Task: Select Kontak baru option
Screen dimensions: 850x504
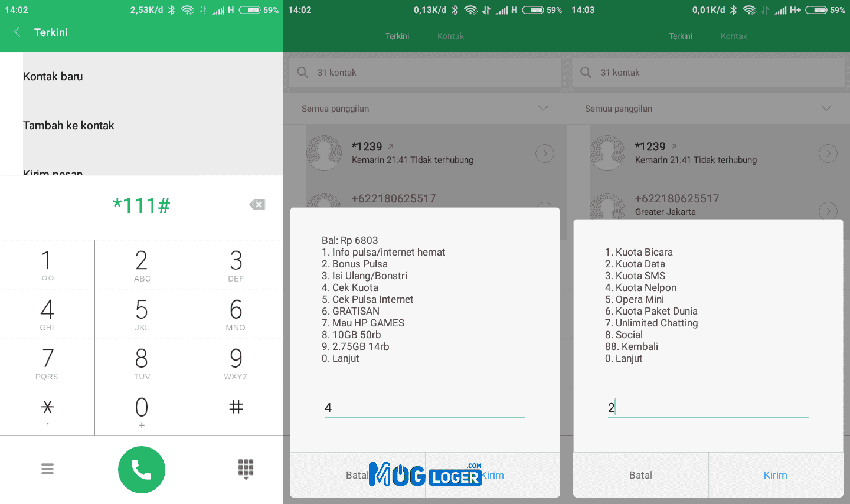Action: tap(53, 76)
